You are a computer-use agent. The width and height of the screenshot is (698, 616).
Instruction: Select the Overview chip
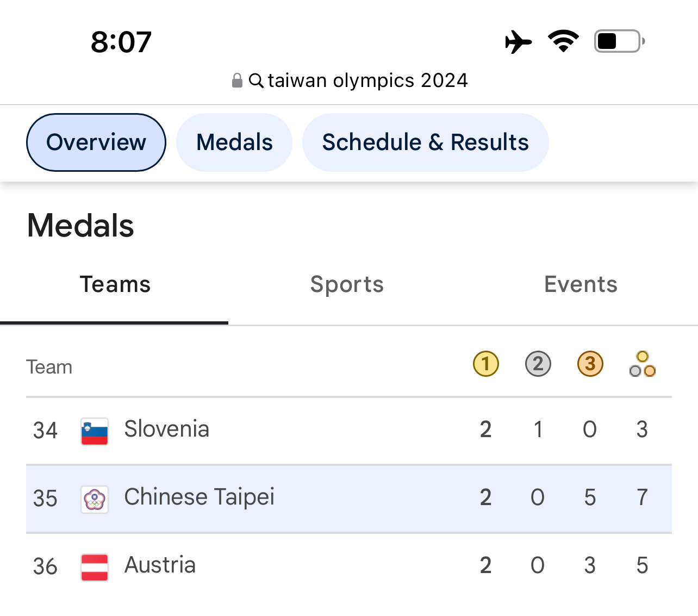(x=96, y=142)
